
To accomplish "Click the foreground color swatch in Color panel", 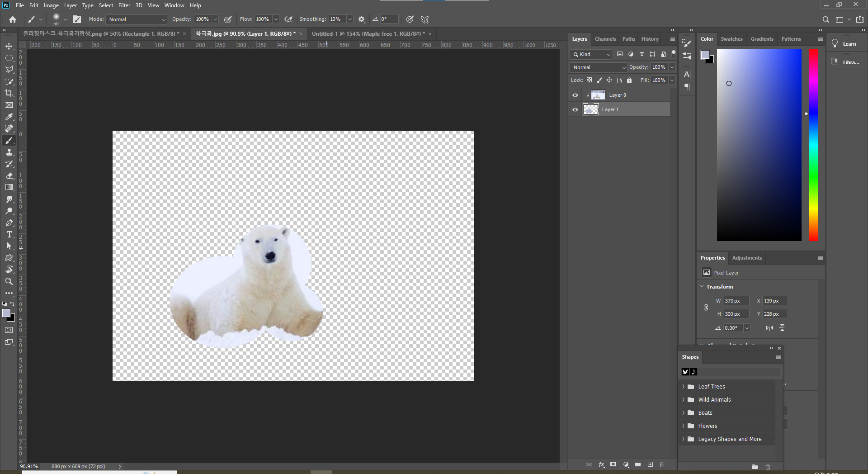I will click(705, 55).
